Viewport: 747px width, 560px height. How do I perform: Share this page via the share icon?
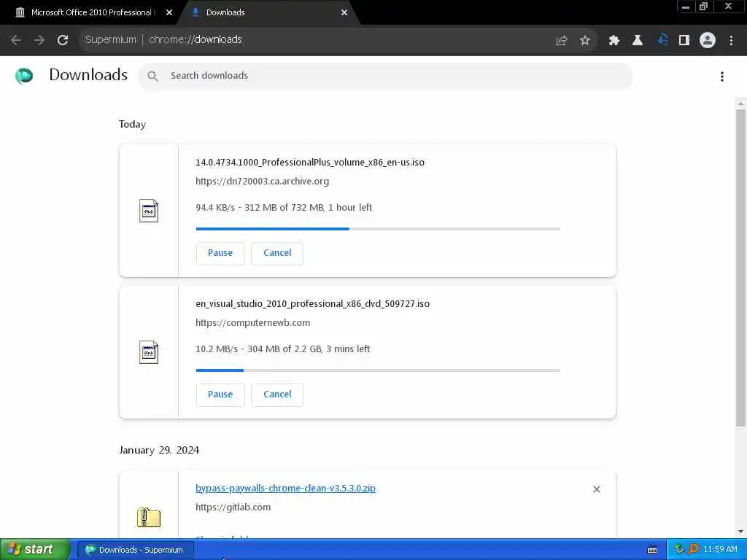[x=562, y=41]
